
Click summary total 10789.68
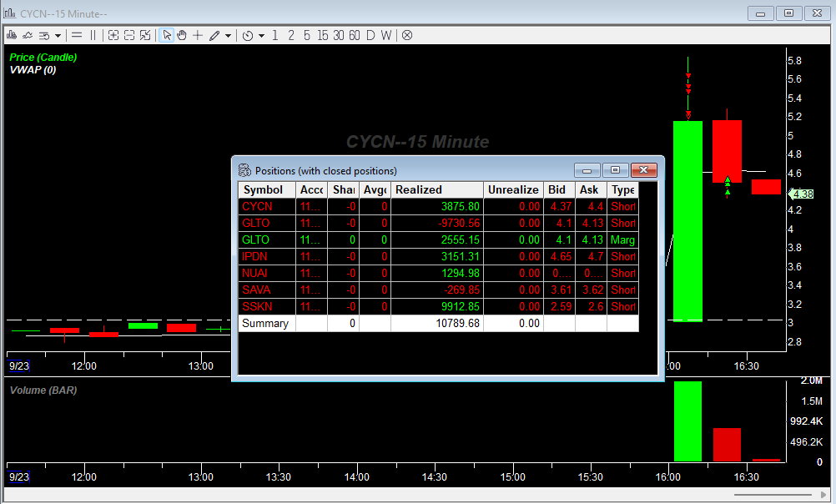(457, 323)
